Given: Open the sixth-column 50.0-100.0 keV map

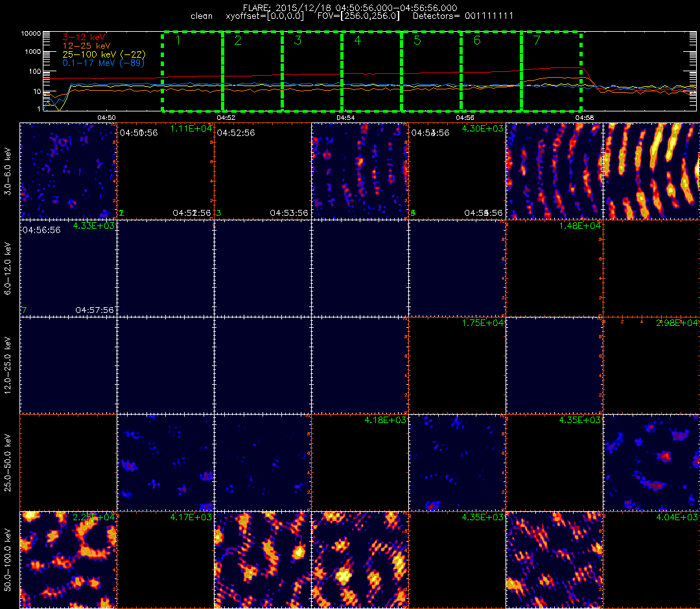Looking at the screenshot, I should [554, 560].
